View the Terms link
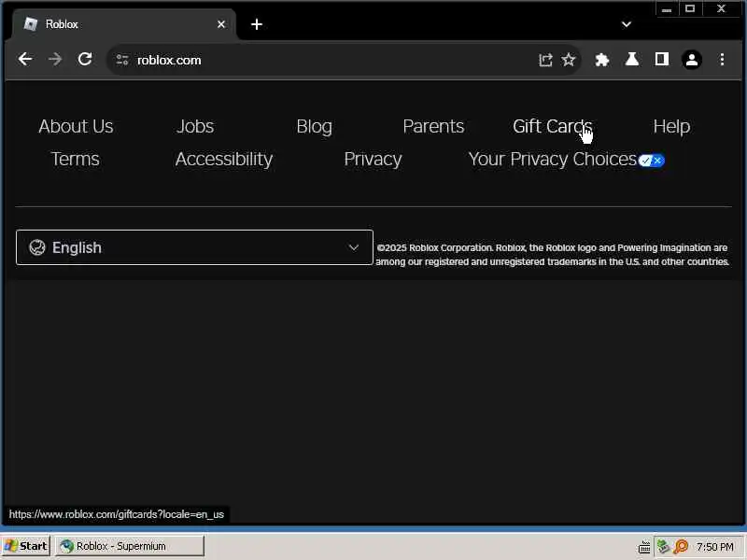747x560 pixels. coord(76,159)
